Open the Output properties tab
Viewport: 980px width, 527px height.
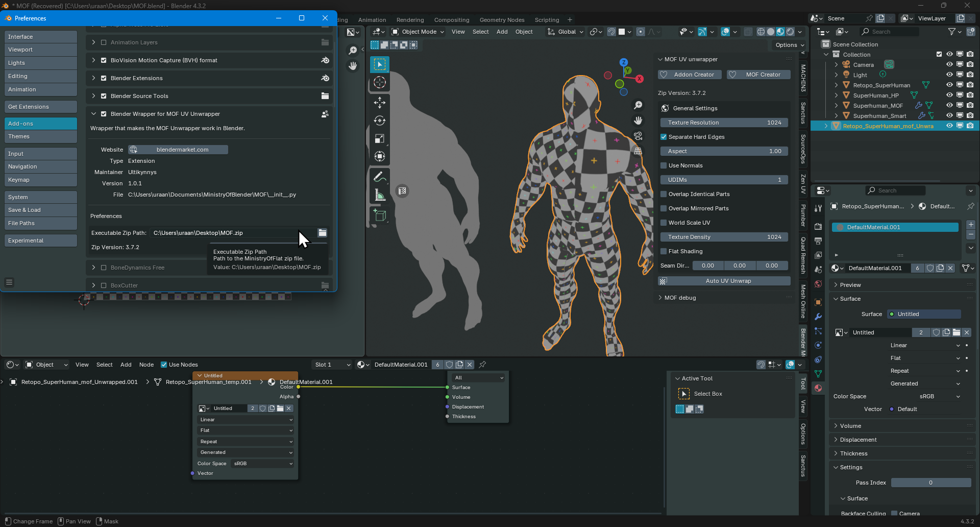click(818, 241)
